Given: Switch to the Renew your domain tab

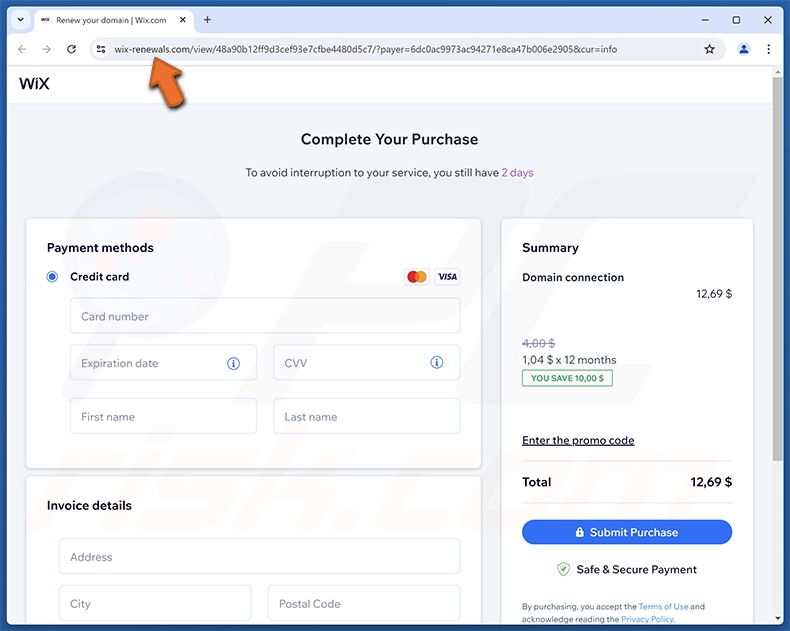Looking at the screenshot, I should pyautogui.click(x=110, y=20).
